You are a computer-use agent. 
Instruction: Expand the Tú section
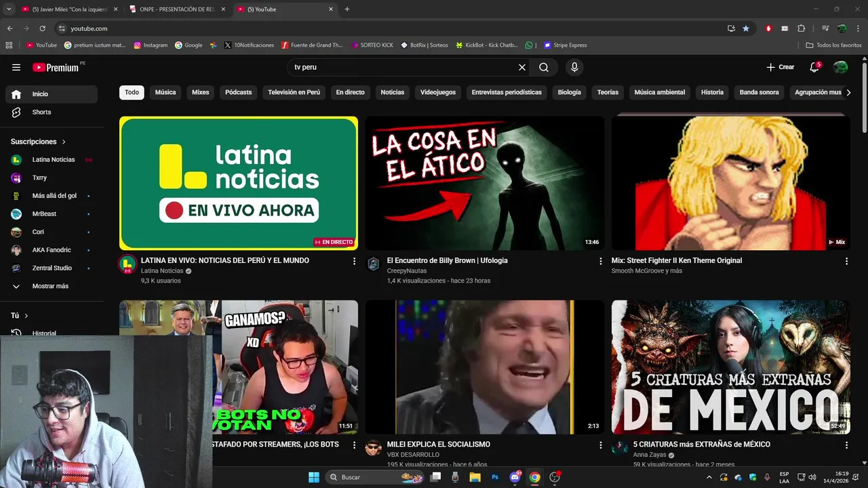click(x=20, y=316)
